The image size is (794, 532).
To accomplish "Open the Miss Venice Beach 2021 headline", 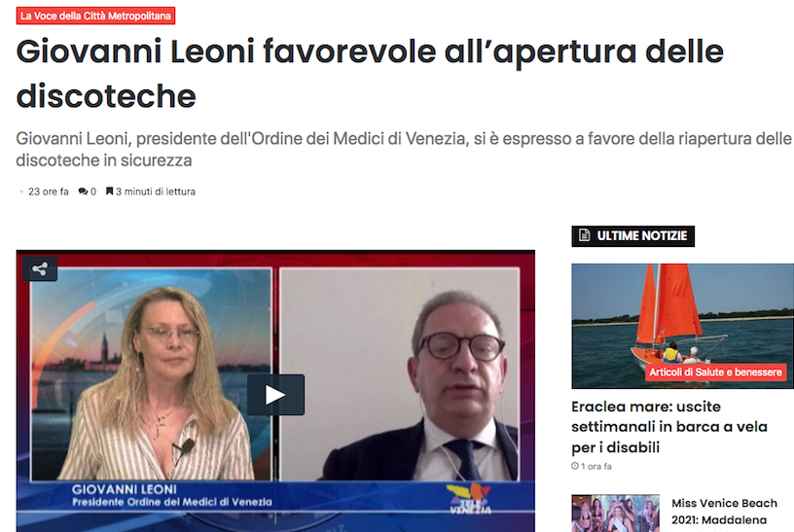I will (x=724, y=512).
